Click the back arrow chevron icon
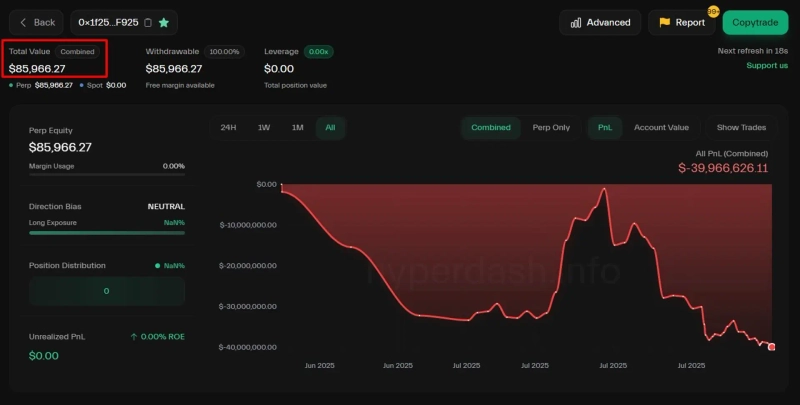This screenshot has width=800, height=405. click(x=24, y=22)
